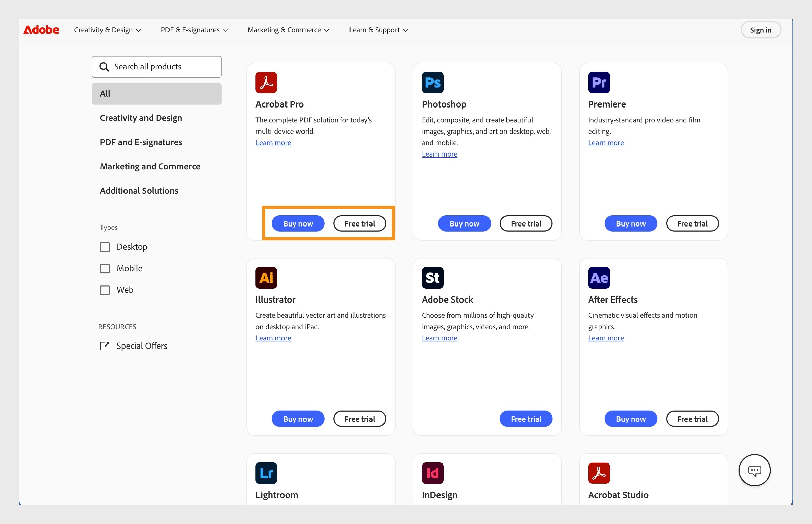Viewport: 812px width, 524px height.
Task: Start a free trial of Acrobat Pro
Action: tap(360, 223)
